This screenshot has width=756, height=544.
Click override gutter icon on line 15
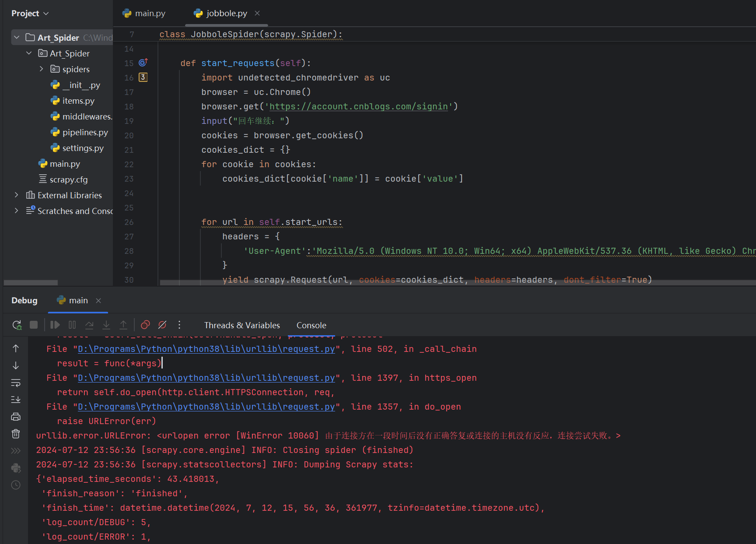[x=143, y=63]
